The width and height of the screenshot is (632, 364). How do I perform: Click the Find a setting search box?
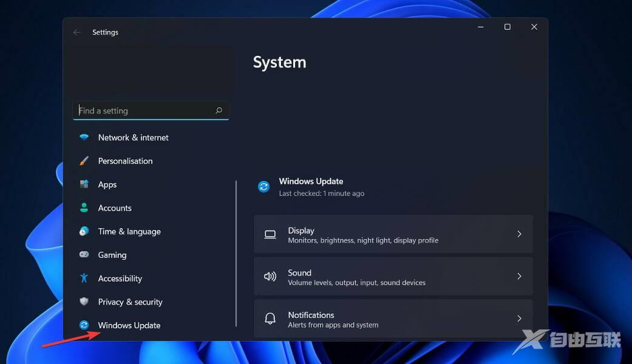point(144,111)
